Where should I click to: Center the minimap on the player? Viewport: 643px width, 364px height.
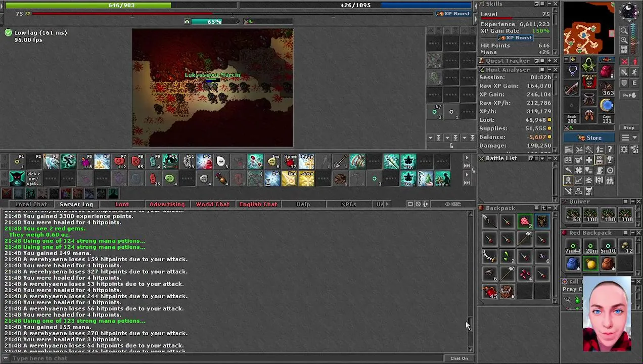(x=624, y=50)
